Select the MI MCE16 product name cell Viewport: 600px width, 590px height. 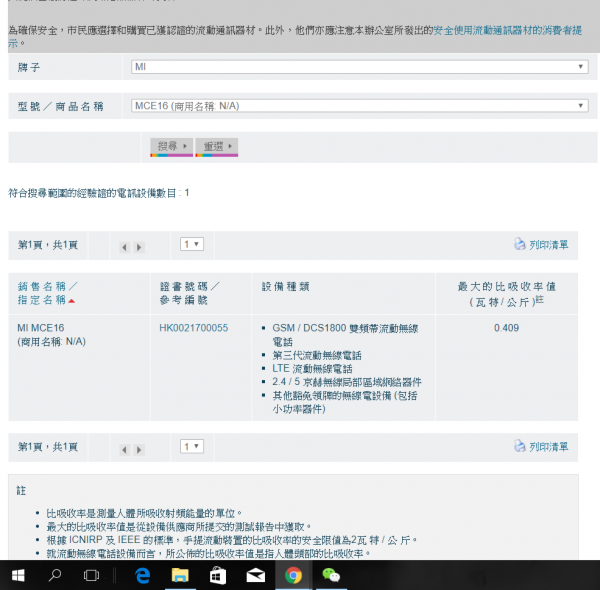[x=51, y=335]
